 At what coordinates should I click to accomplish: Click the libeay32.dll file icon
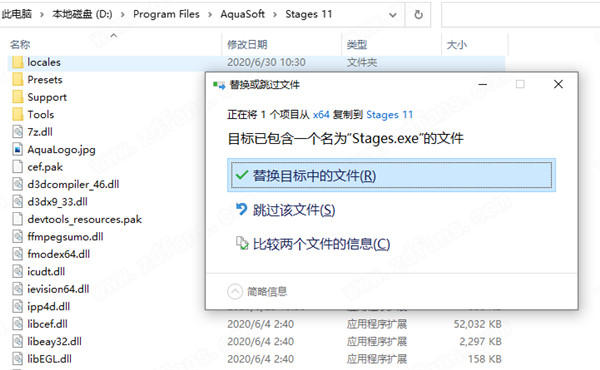click(17, 341)
